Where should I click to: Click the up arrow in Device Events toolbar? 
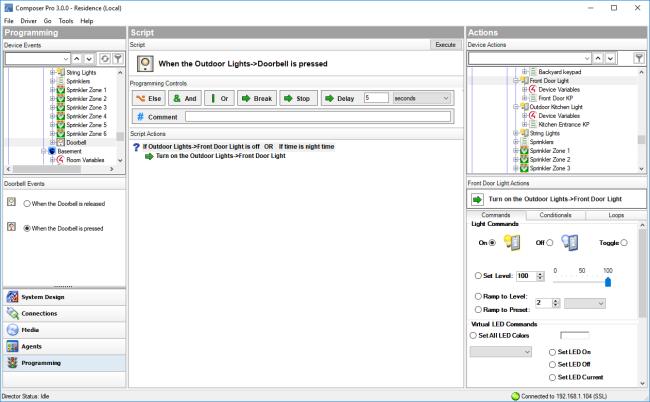[77, 59]
